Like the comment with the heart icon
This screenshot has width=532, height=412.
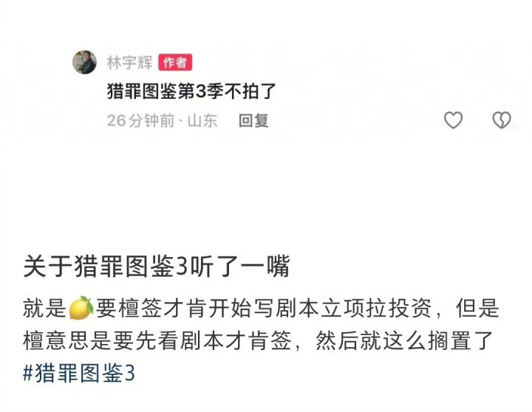(x=453, y=120)
